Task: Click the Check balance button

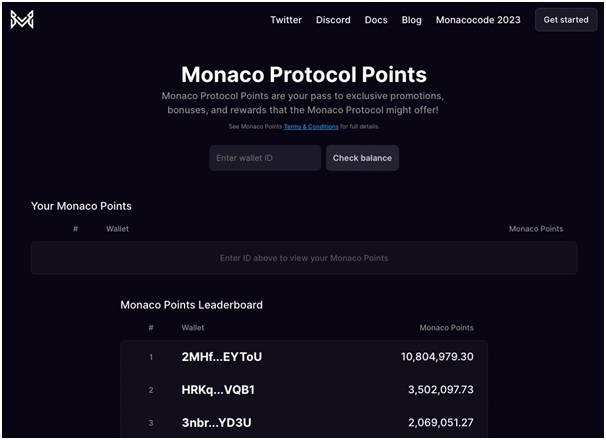Action: point(362,158)
